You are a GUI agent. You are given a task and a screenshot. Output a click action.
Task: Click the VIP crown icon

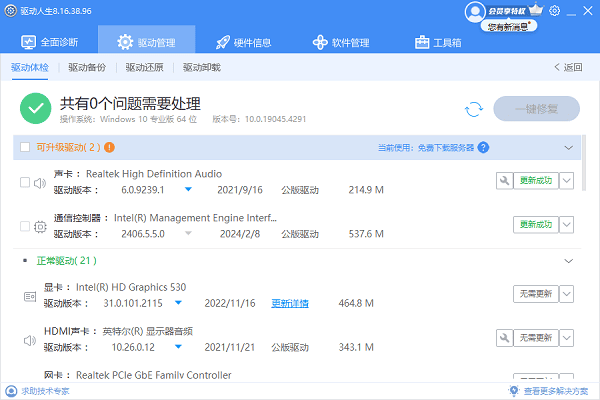pyautogui.click(x=536, y=9)
